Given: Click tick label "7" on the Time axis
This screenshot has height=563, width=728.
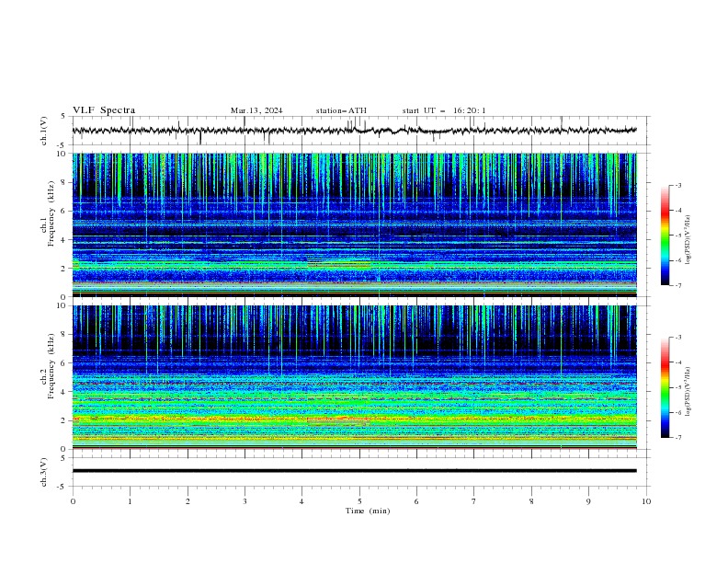Looking at the screenshot, I should pos(474,501).
